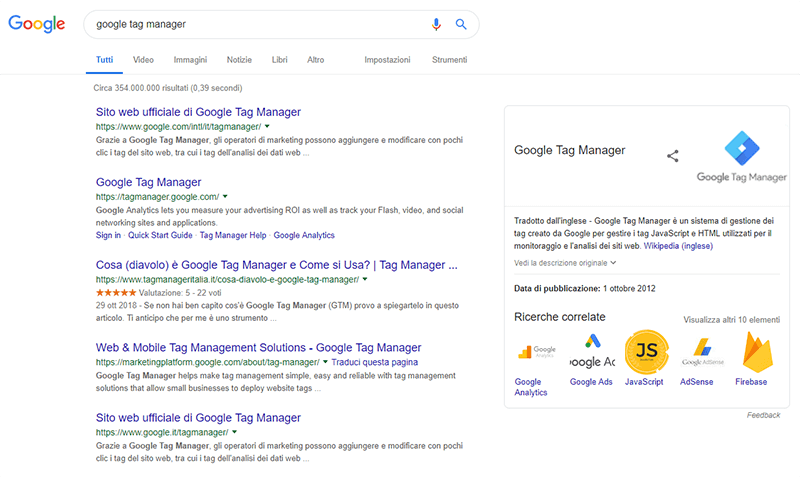Open the Google Tag Manager logo image
Screen dimensions: 800x478
click(x=741, y=156)
